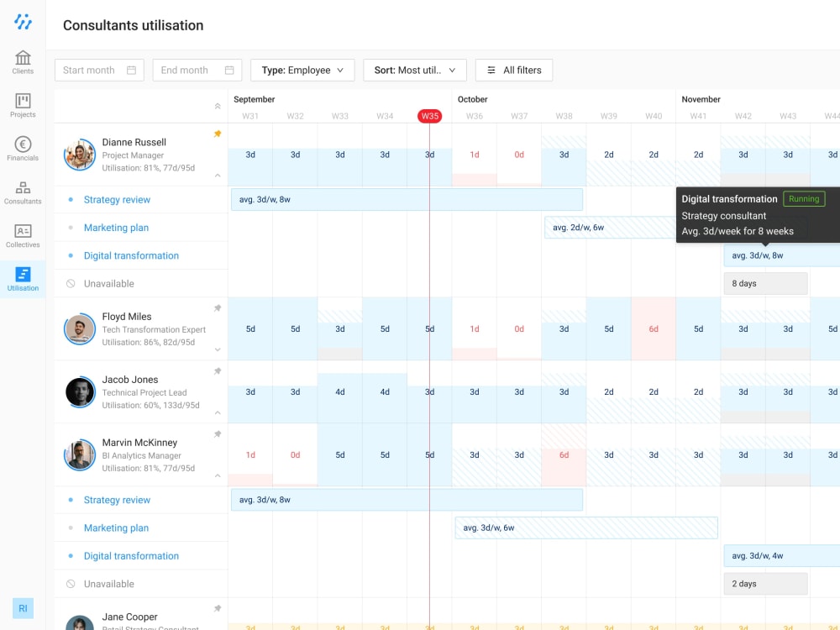Collapse Dianne Russell's project rows
The width and height of the screenshot is (840, 630).
point(218,176)
